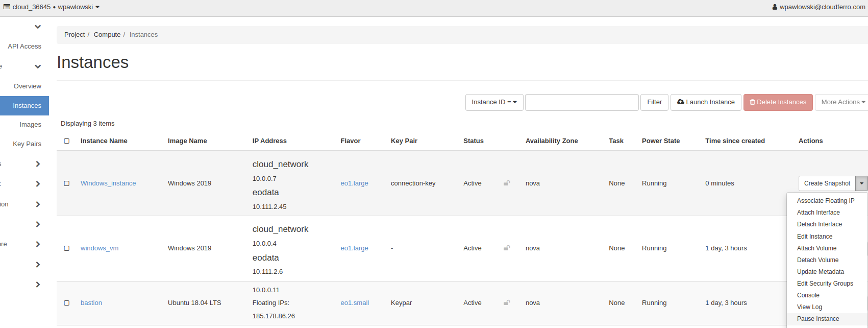Expand the More Actions dropdown
This screenshot has height=328, width=868.
pos(842,102)
